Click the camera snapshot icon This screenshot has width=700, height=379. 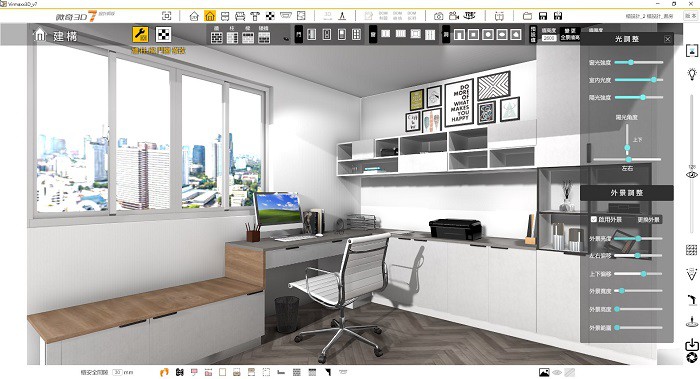pyautogui.click(x=439, y=17)
